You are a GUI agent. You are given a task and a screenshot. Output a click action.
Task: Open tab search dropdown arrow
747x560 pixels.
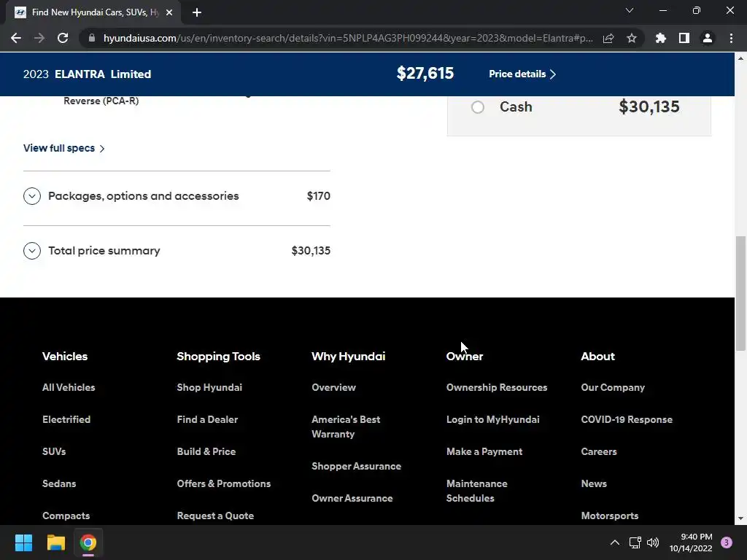click(630, 10)
